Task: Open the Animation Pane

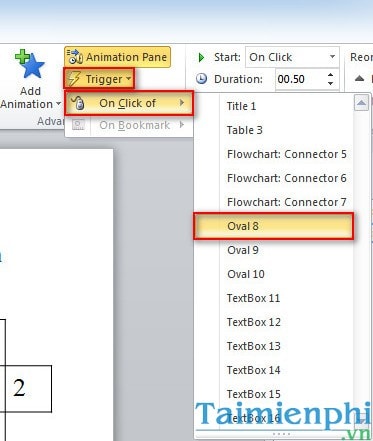Action: coord(117,57)
